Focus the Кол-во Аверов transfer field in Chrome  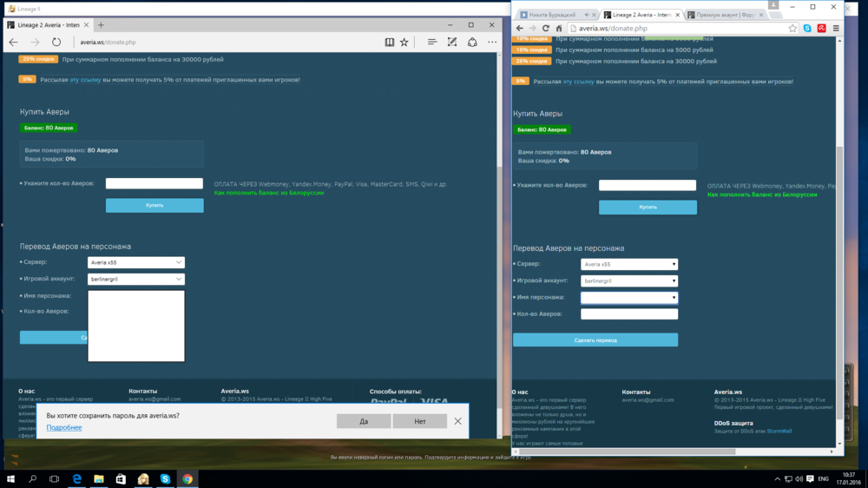coord(628,314)
